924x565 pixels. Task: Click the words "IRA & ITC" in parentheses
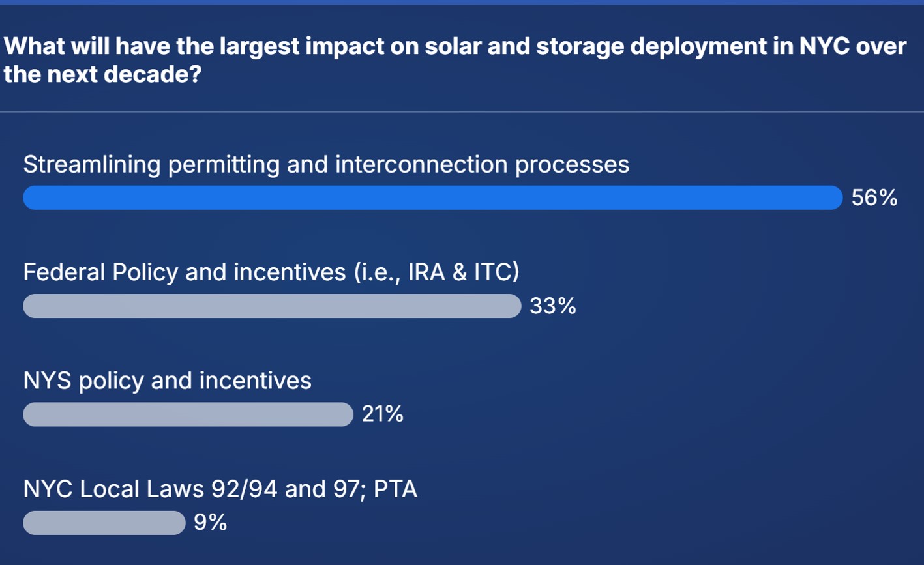click(x=460, y=272)
